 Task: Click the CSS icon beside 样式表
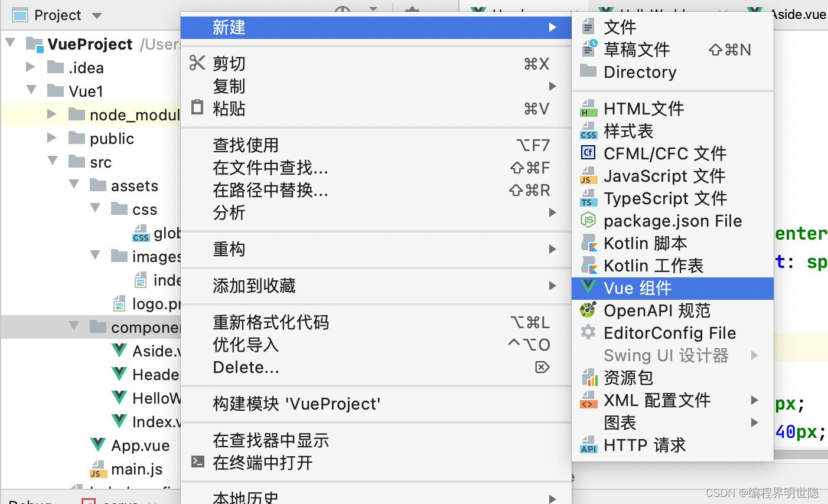pyautogui.click(x=588, y=130)
